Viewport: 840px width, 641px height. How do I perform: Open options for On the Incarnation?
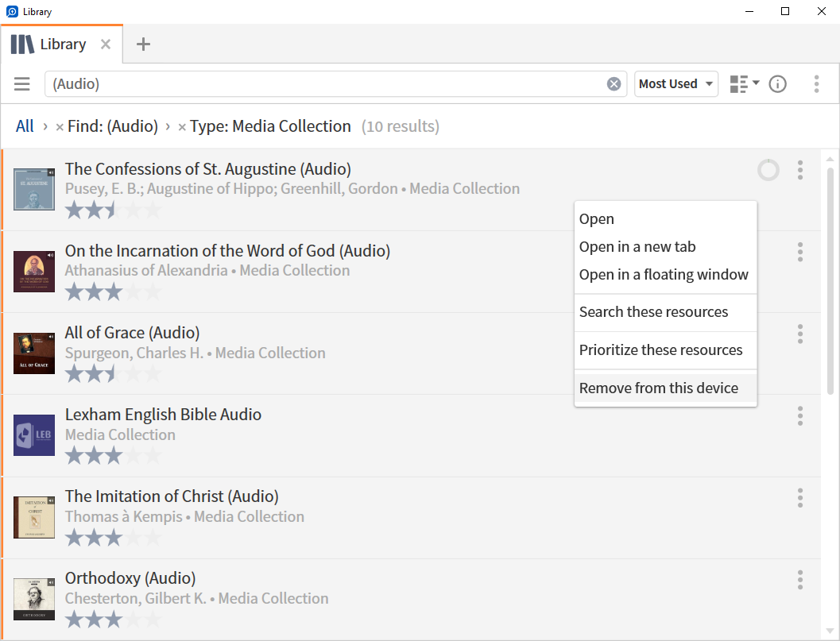[x=799, y=253]
